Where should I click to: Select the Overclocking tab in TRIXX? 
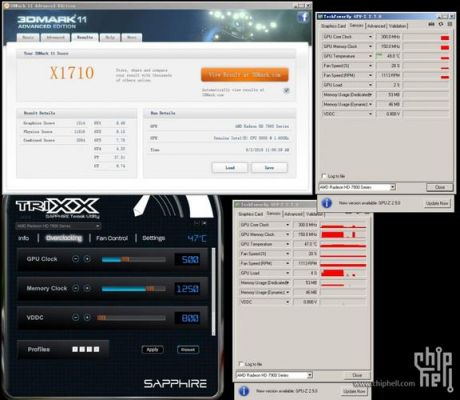coord(64,238)
